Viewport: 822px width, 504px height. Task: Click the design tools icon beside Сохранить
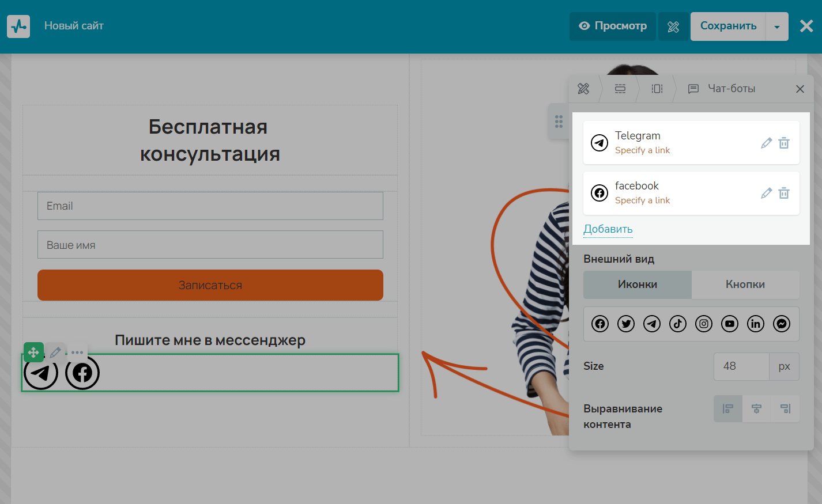673,26
